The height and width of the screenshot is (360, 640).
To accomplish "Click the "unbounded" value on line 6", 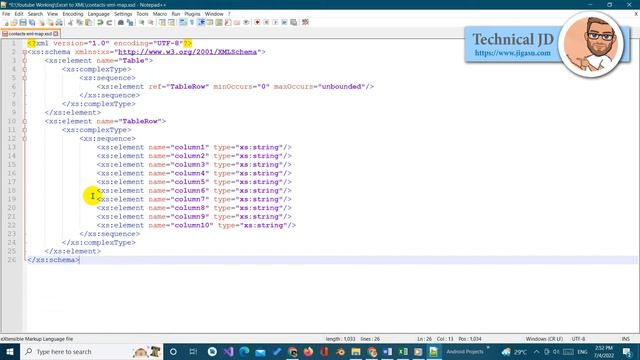I will coord(341,87).
